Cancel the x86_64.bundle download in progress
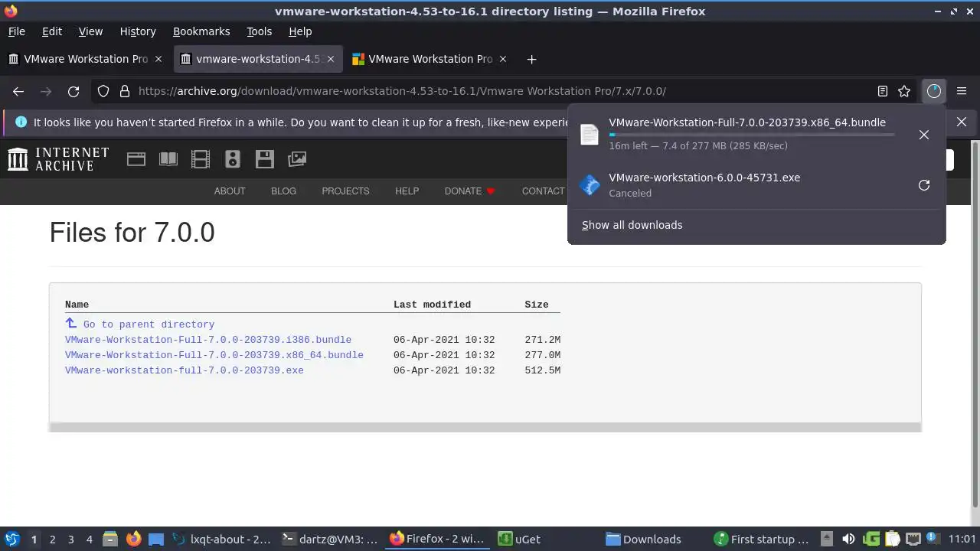Viewport: 980px width, 551px height. tap(924, 135)
